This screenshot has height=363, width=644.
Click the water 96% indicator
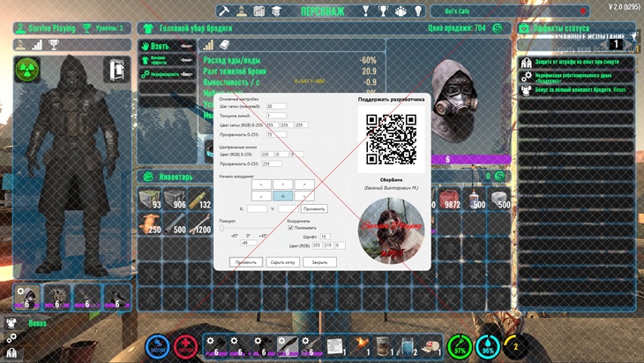(488, 346)
